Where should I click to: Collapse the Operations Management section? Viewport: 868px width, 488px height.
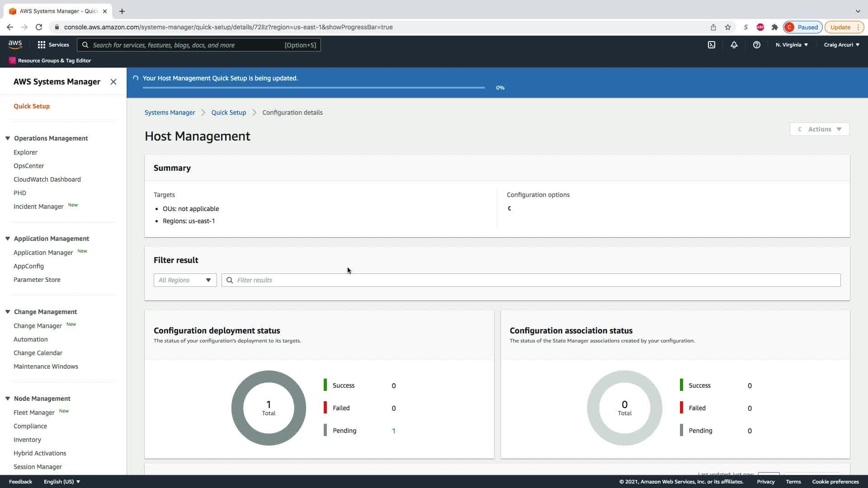(8, 138)
